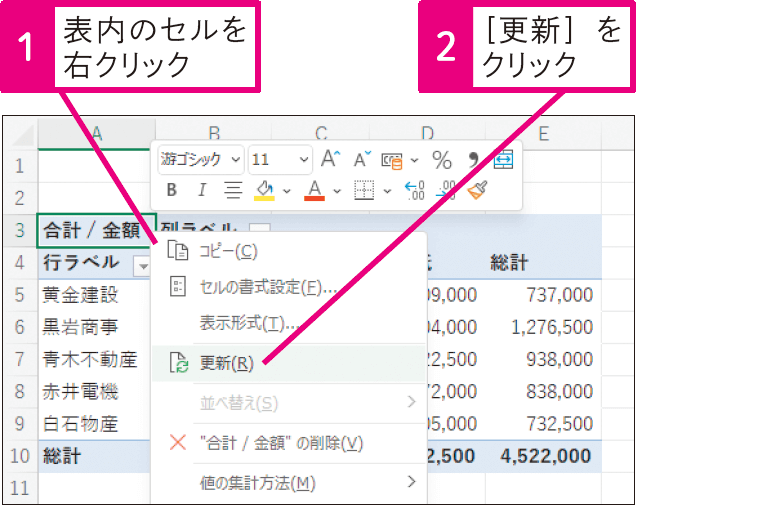
Task: Click the red X delete icon
Action: [178, 443]
